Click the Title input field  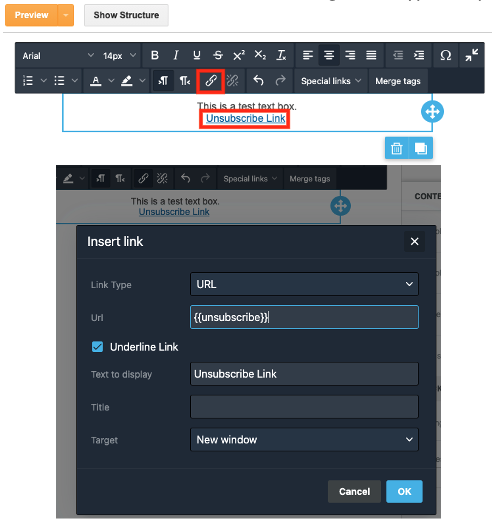point(304,407)
